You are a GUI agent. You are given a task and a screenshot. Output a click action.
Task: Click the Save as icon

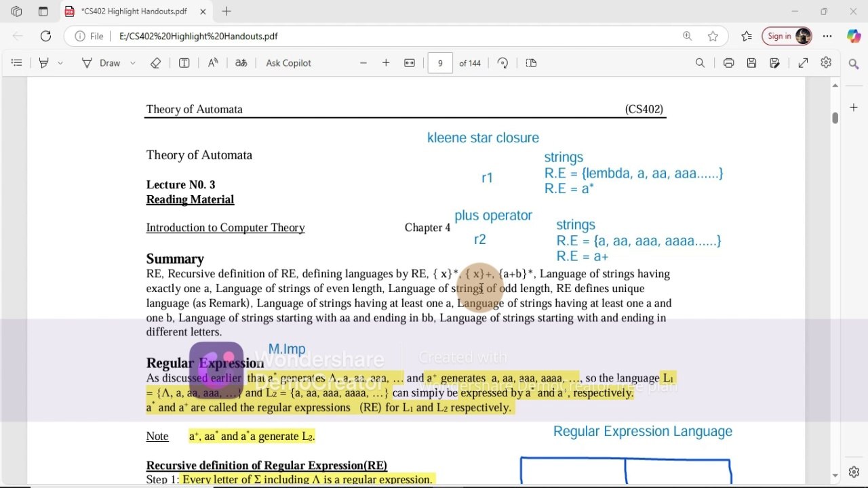tap(774, 63)
